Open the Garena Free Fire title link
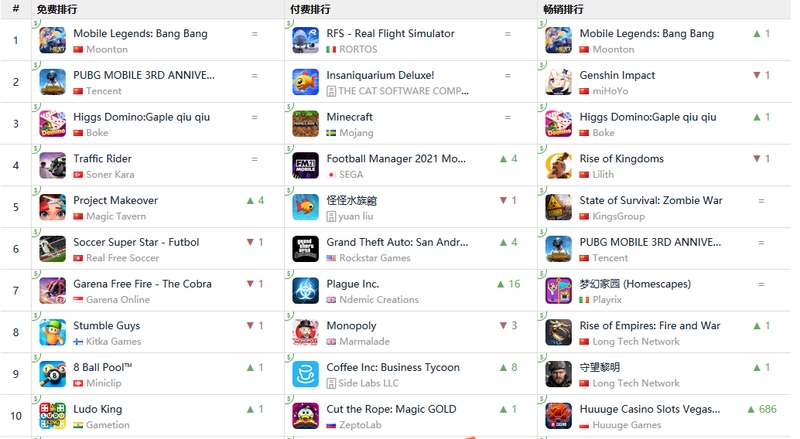800x439 pixels. [x=142, y=284]
